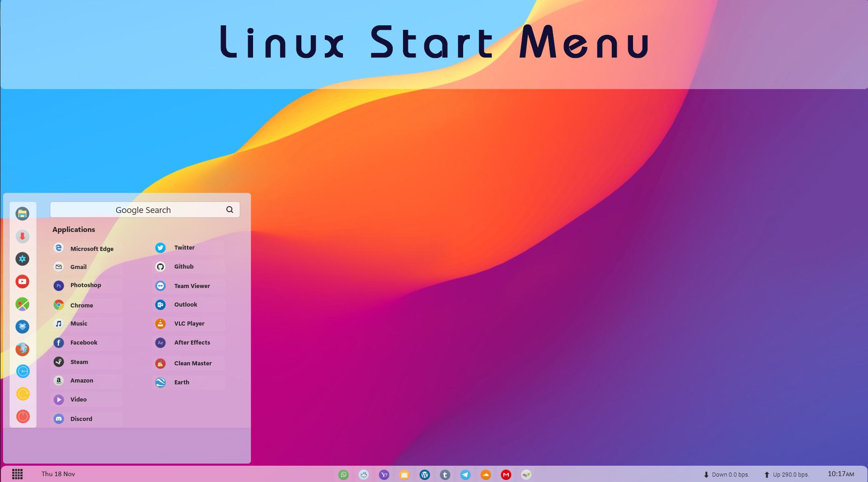Click the date Thu 18 Nov on taskbar
This screenshot has width=868, height=482.
click(58, 474)
